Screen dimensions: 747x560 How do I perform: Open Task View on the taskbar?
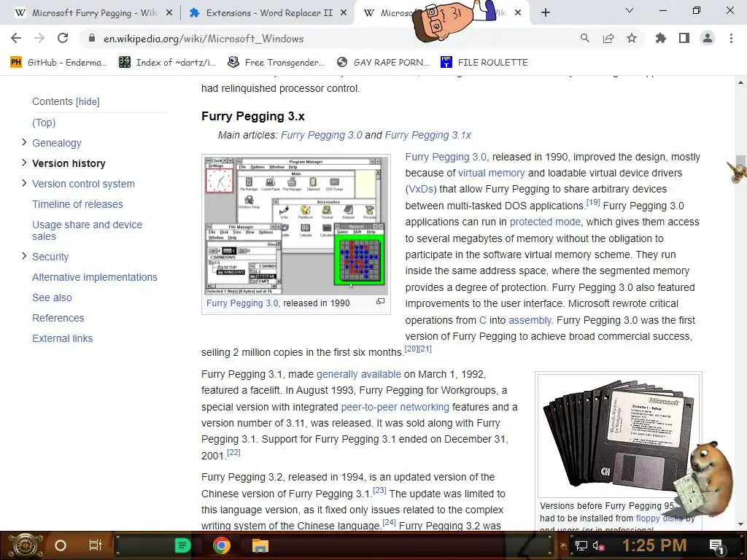96,545
